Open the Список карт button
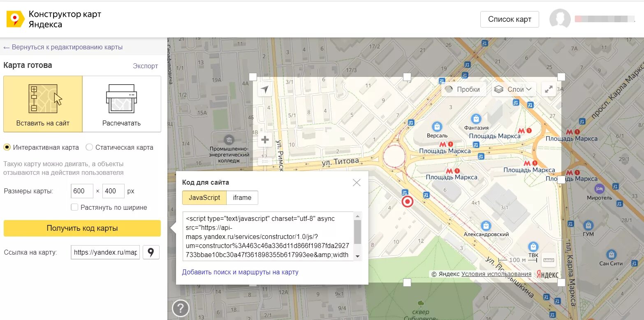This screenshot has height=320, width=644. coord(510,19)
